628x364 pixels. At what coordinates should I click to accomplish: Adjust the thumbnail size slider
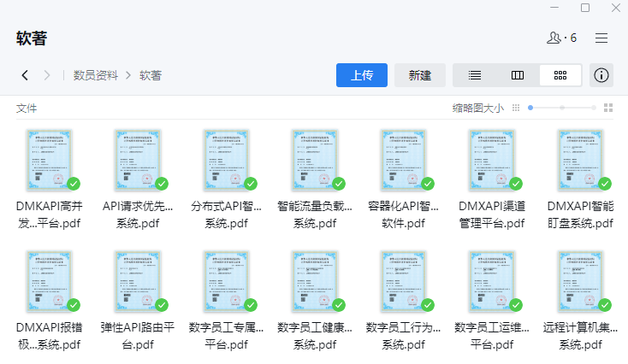pyautogui.click(x=562, y=108)
